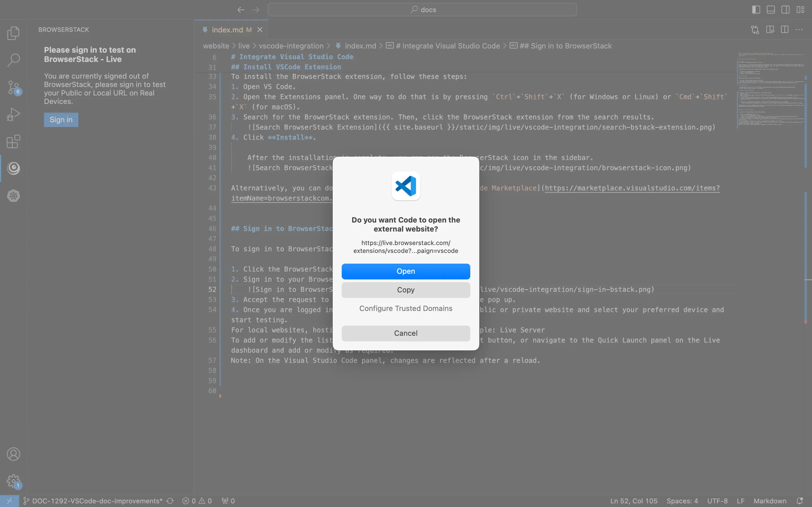Open the Accounts icon
The image size is (812, 507).
coord(14,454)
